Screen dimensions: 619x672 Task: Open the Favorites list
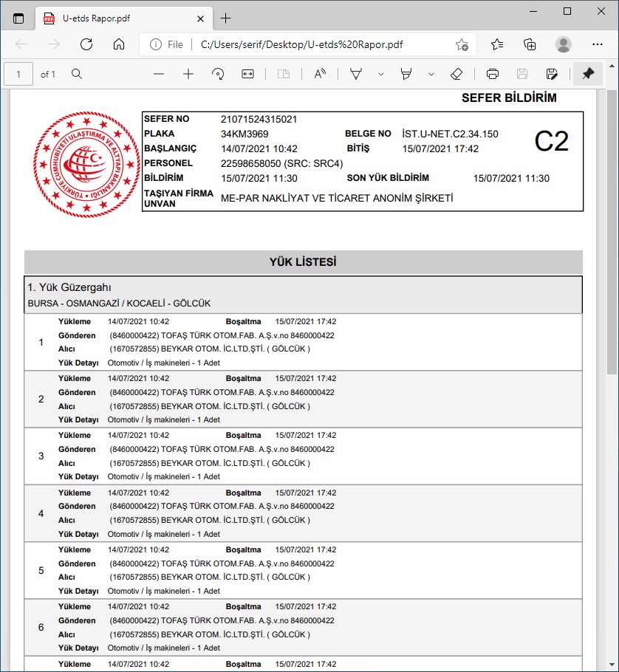pyautogui.click(x=497, y=44)
